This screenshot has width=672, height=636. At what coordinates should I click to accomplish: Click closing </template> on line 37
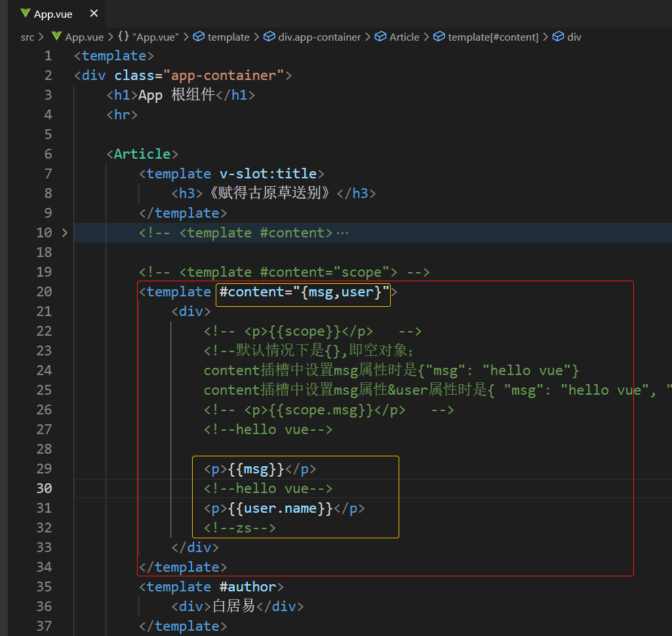point(183,626)
